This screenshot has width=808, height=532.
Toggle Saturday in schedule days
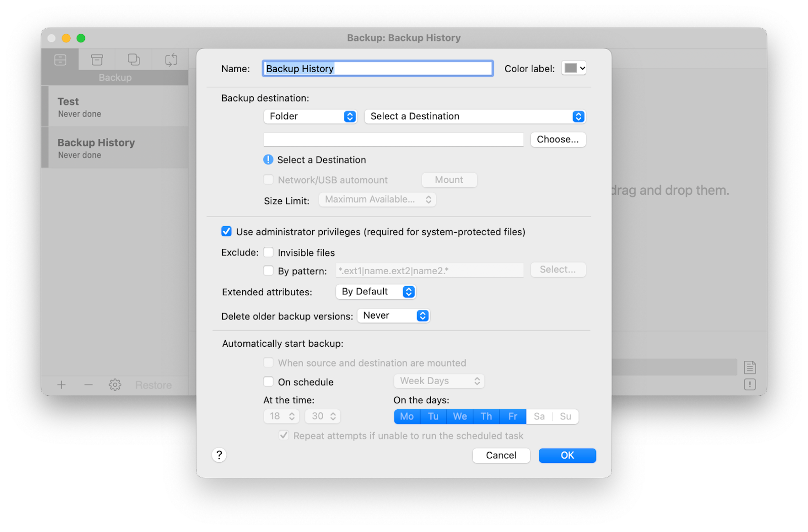539,416
